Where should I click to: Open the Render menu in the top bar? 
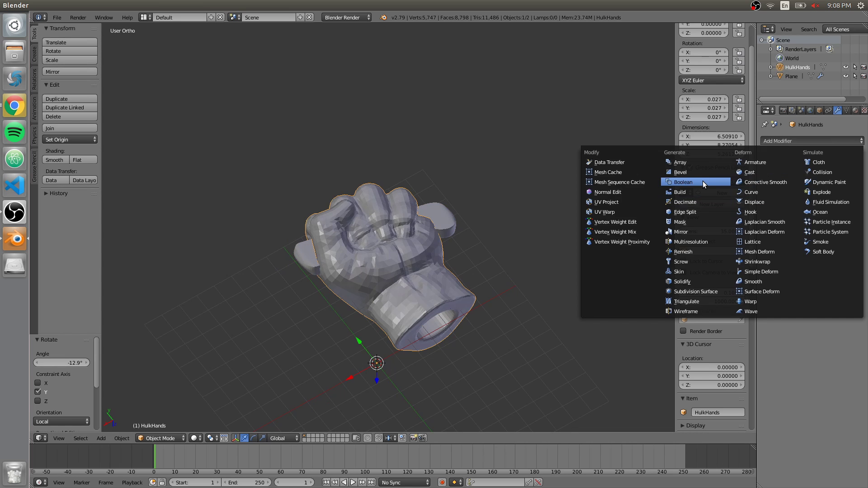78,17
